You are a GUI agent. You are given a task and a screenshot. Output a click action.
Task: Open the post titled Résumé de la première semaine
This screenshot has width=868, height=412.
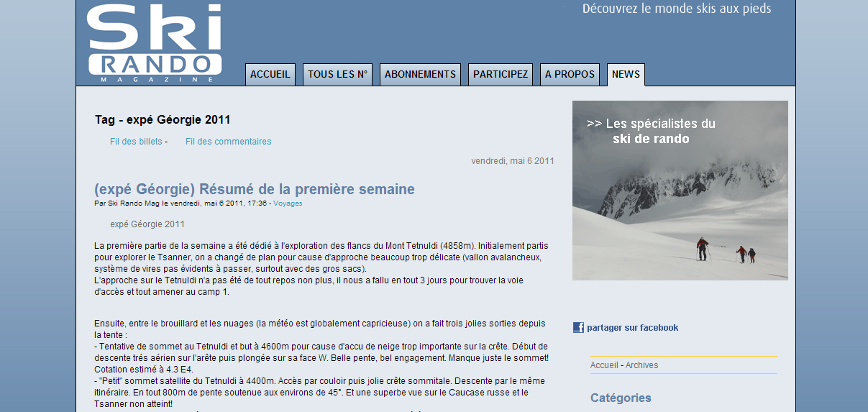(x=255, y=189)
